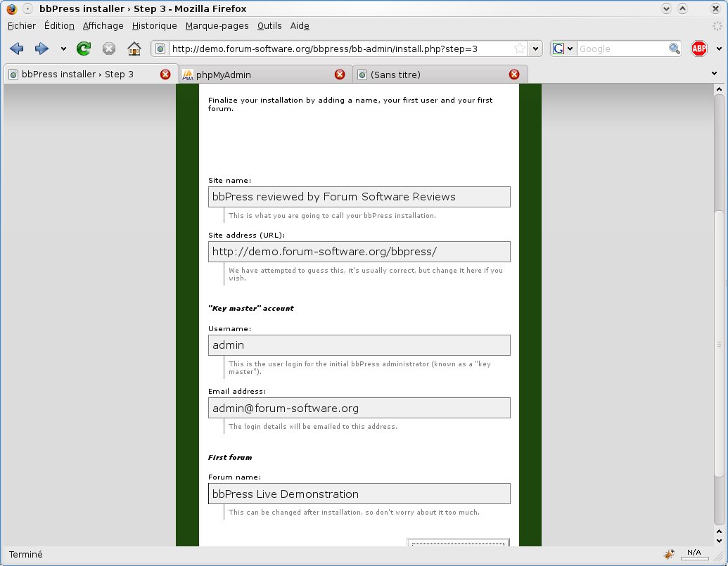Click the Site name text field
This screenshot has width=728, height=566.
pyautogui.click(x=359, y=197)
